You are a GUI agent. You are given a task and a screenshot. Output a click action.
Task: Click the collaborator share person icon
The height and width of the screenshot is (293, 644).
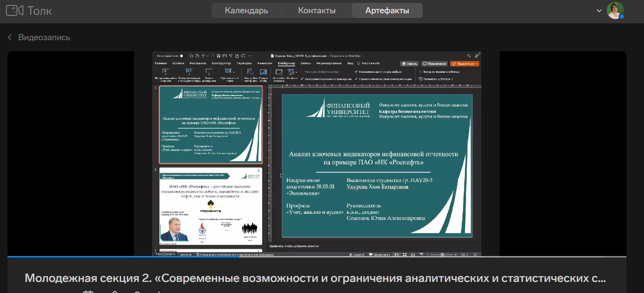(477, 56)
